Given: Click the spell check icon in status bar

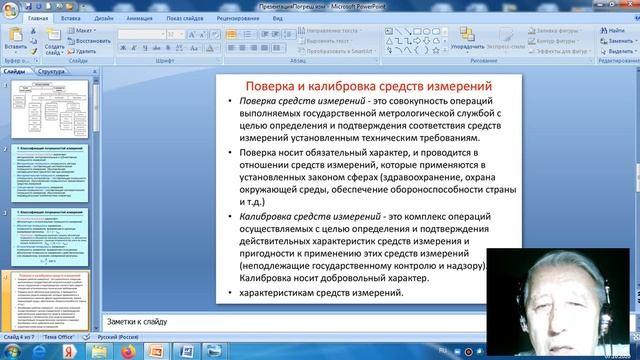Looking at the screenshot, I should pyautogui.click(x=86, y=337).
